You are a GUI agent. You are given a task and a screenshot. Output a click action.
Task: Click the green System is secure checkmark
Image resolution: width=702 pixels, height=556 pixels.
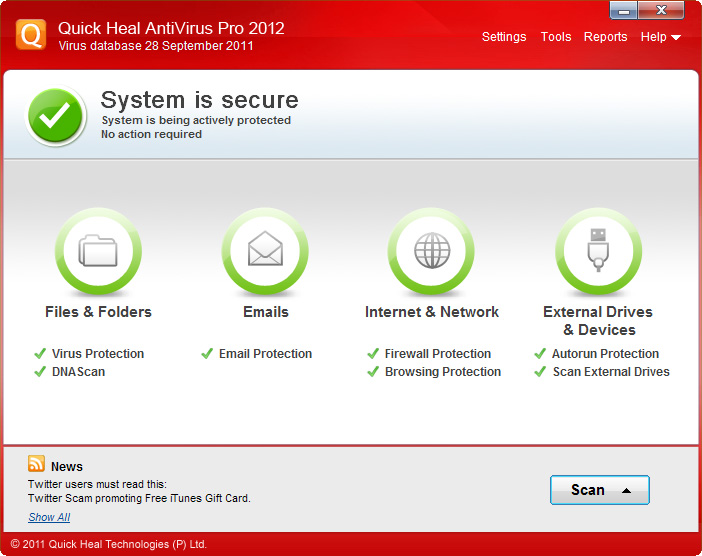coord(56,115)
